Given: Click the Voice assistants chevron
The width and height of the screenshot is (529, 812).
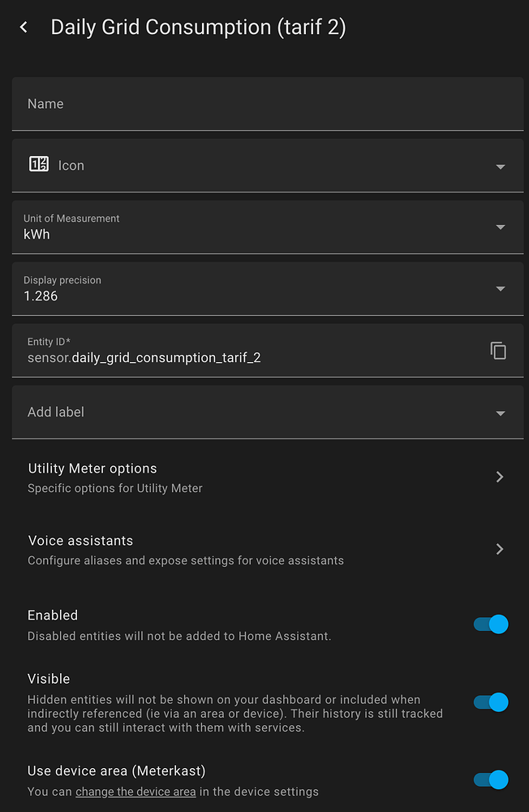Looking at the screenshot, I should (499, 549).
